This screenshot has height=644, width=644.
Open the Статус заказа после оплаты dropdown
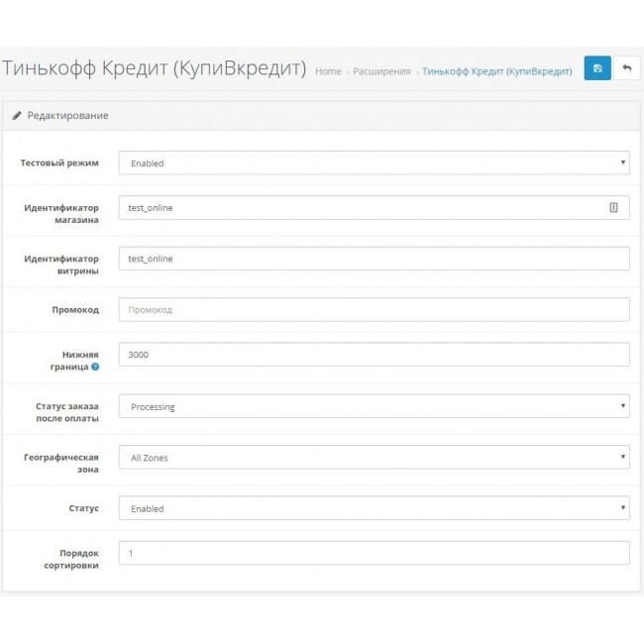point(374,406)
